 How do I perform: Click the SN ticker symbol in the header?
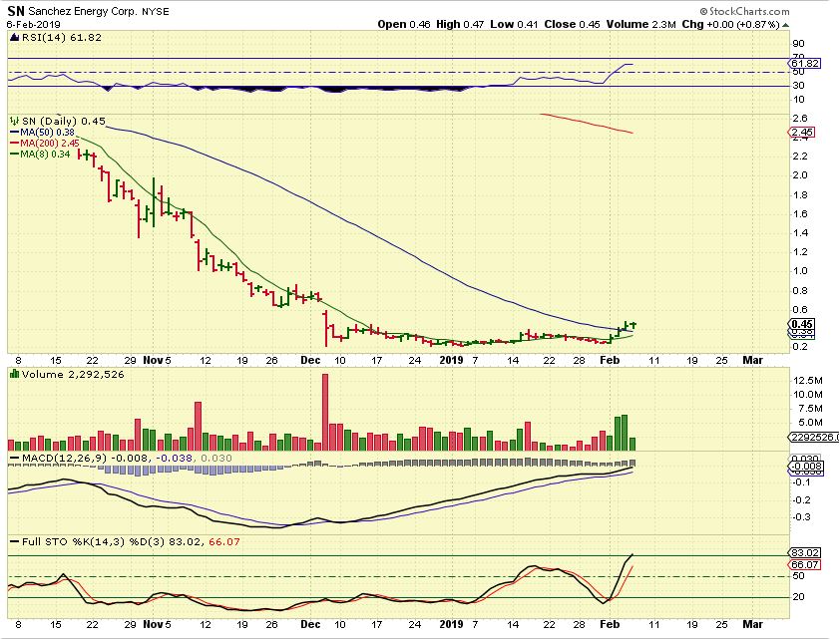(x=16, y=11)
